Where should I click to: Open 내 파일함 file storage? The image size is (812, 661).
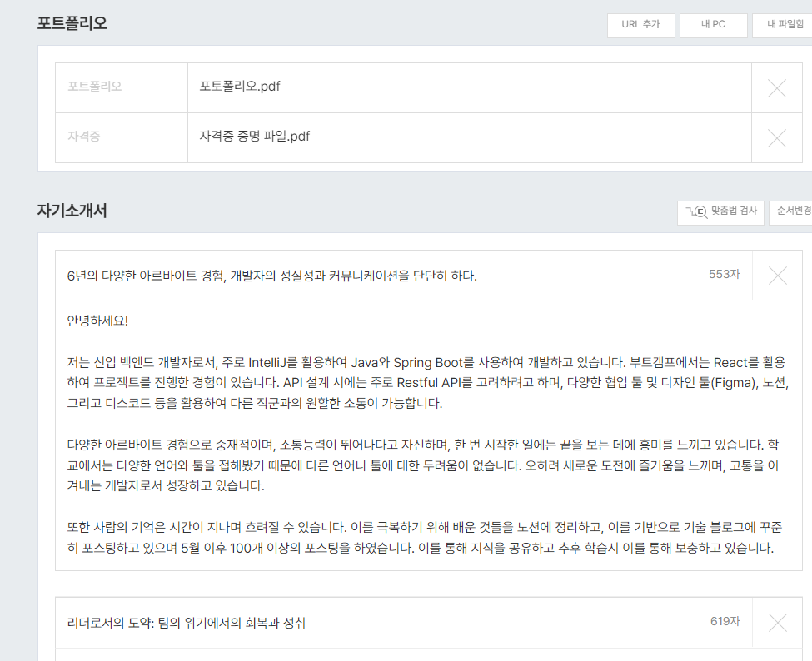tap(783, 25)
